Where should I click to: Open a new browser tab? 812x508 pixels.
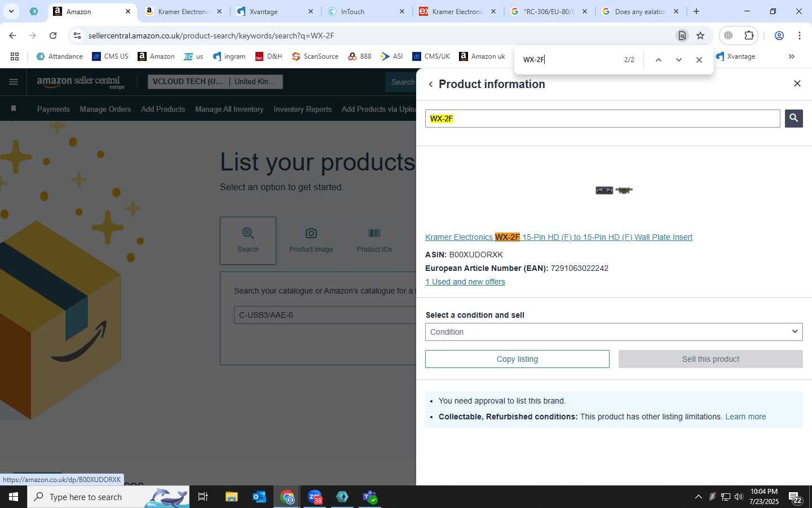(x=696, y=11)
